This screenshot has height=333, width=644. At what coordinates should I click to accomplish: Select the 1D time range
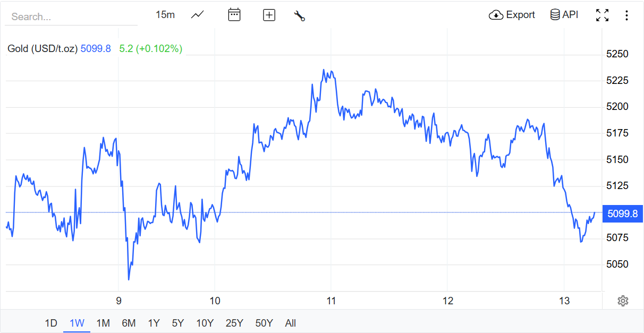point(51,323)
